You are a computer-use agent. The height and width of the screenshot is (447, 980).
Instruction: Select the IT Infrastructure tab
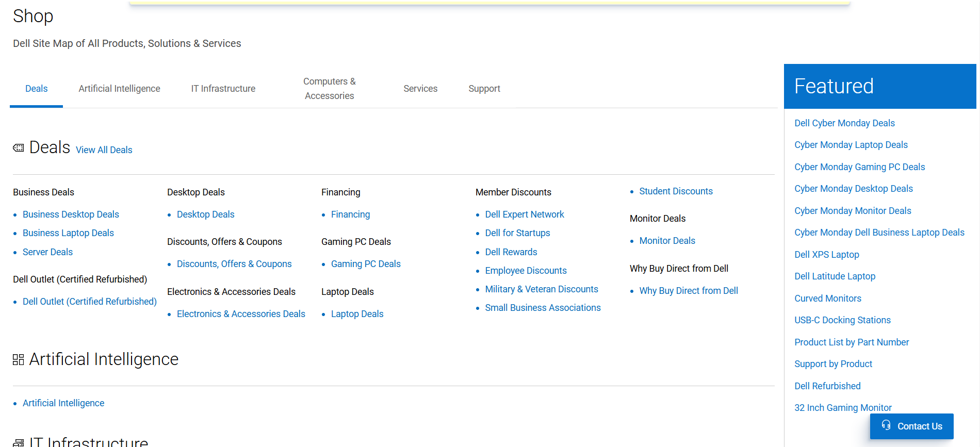[x=223, y=89]
